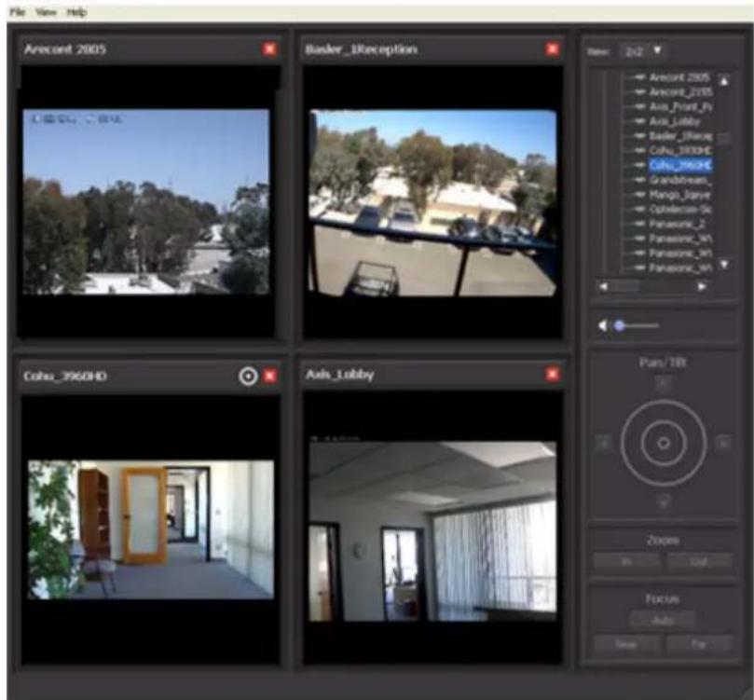Pan camera left with Pan/Tilt left arrow

coord(604,443)
